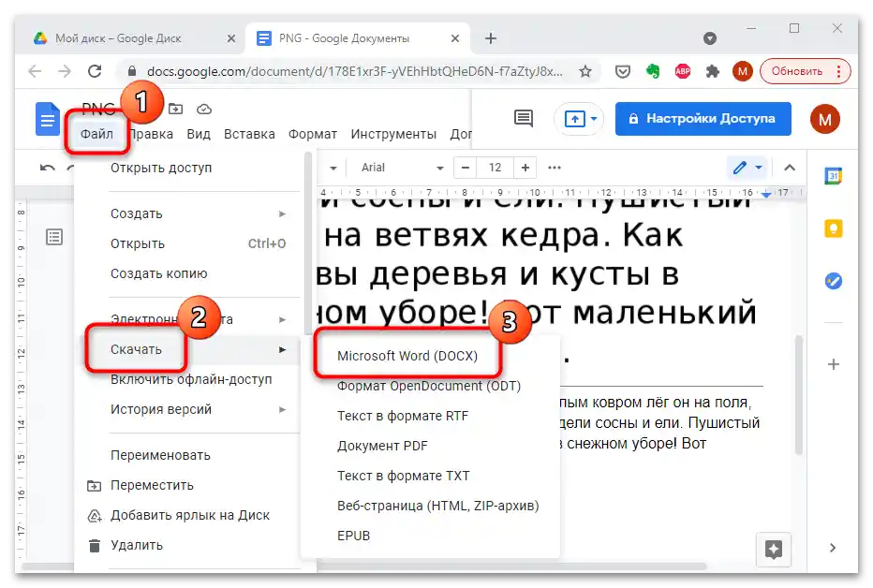Open the Файл menu

pyautogui.click(x=96, y=134)
